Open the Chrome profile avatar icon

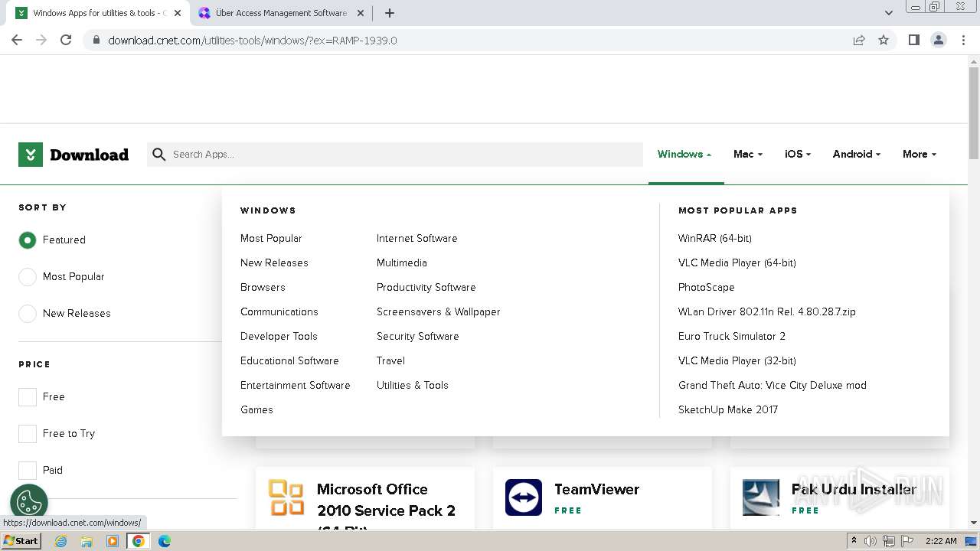pyautogui.click(x=939, y=40)
